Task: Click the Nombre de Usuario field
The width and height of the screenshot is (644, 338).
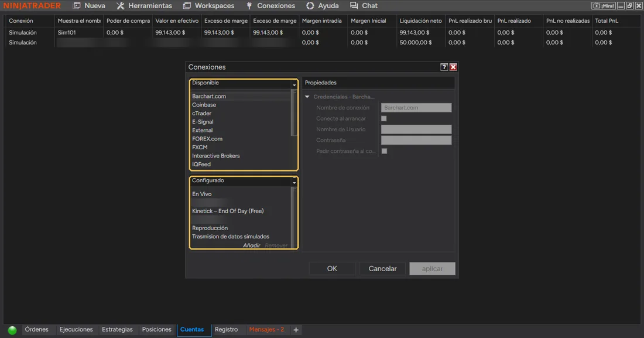Action: click(416, 129)
